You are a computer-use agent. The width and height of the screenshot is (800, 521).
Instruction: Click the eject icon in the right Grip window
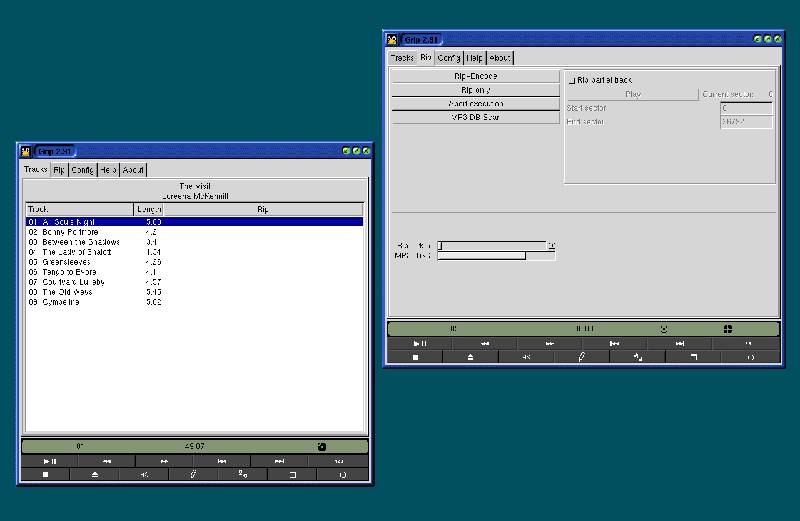pos(470,357)
